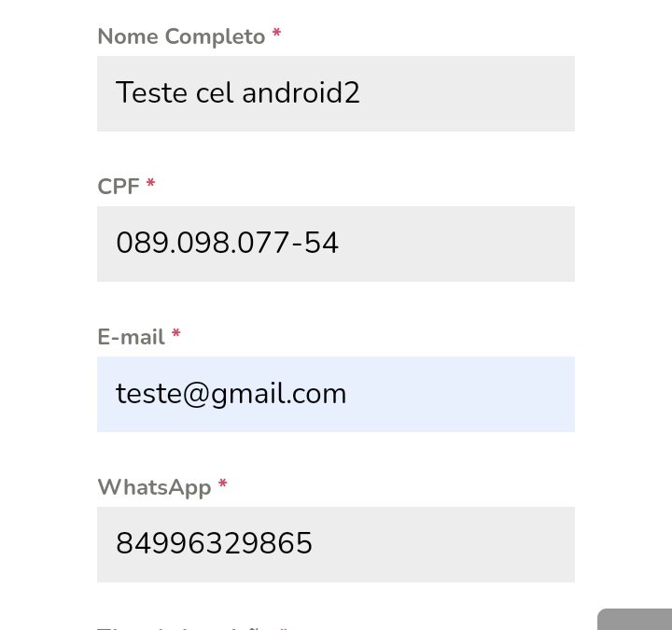
Task: Click the E-mail field label
Action: [x=132, y=337]
